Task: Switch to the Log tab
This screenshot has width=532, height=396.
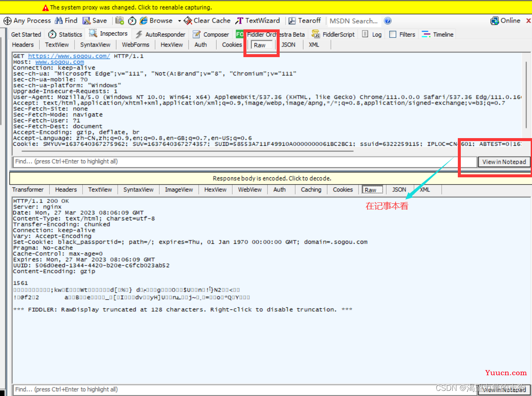Action: 372,35
